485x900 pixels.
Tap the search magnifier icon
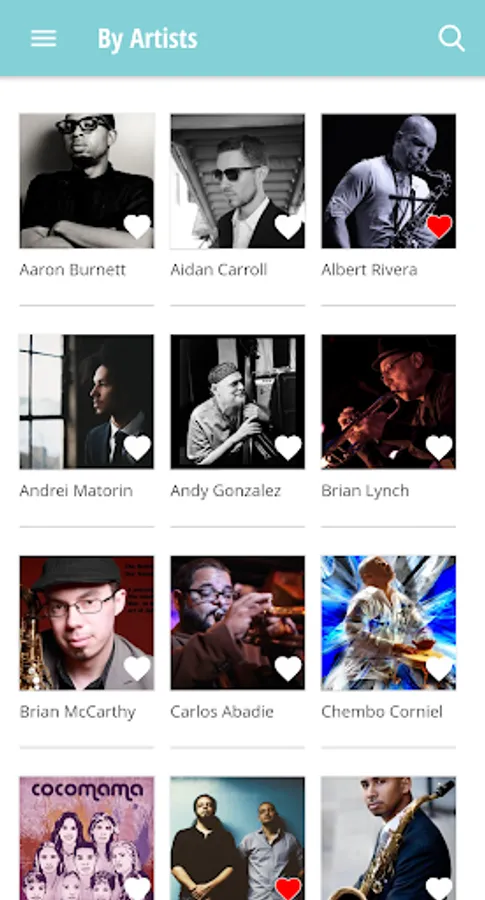click(x=452, y=38)
